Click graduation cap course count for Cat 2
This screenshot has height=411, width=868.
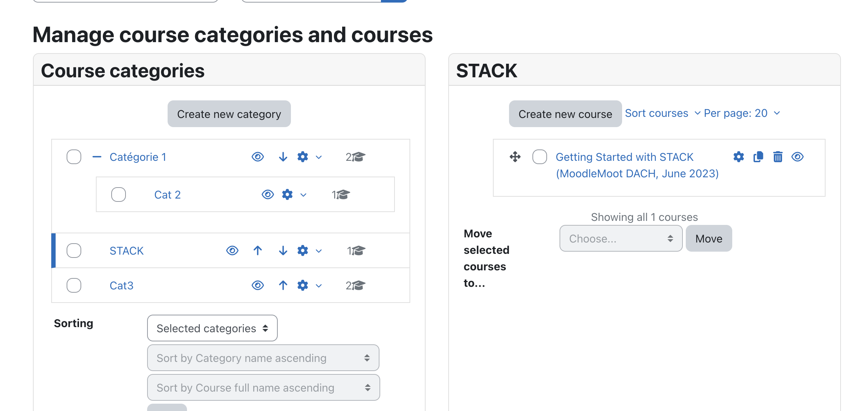point(341,195)
